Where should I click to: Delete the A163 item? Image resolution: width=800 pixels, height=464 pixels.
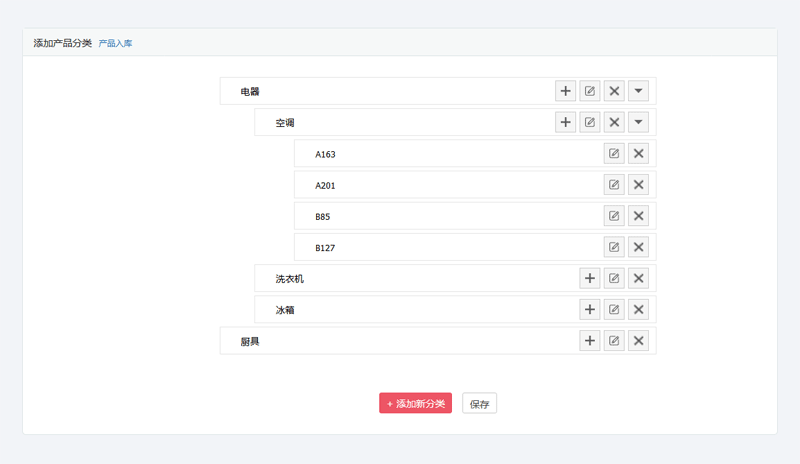click(x=639, y=154)
